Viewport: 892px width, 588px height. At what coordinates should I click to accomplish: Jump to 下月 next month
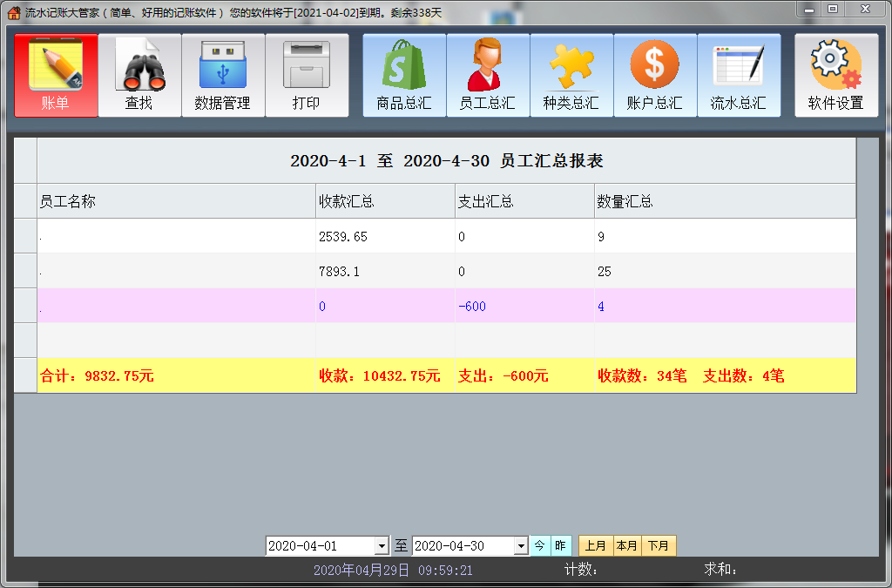pyautogui.click(x=659, y=546)
